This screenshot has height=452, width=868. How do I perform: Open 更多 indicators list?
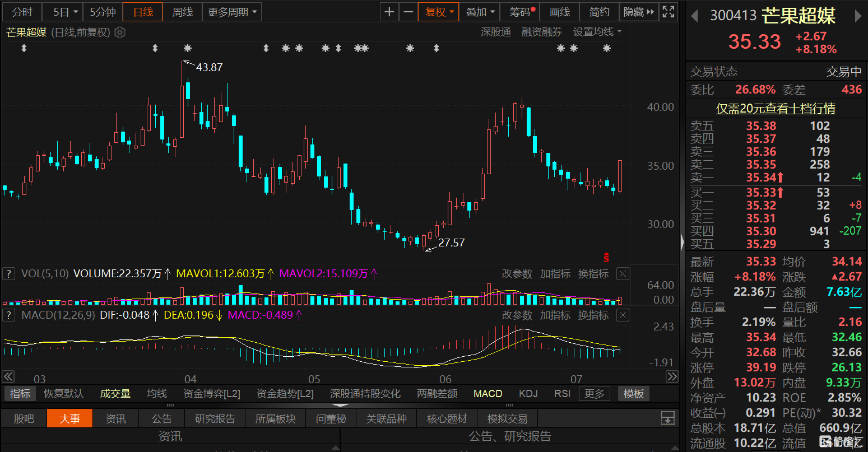pos(595,394)
